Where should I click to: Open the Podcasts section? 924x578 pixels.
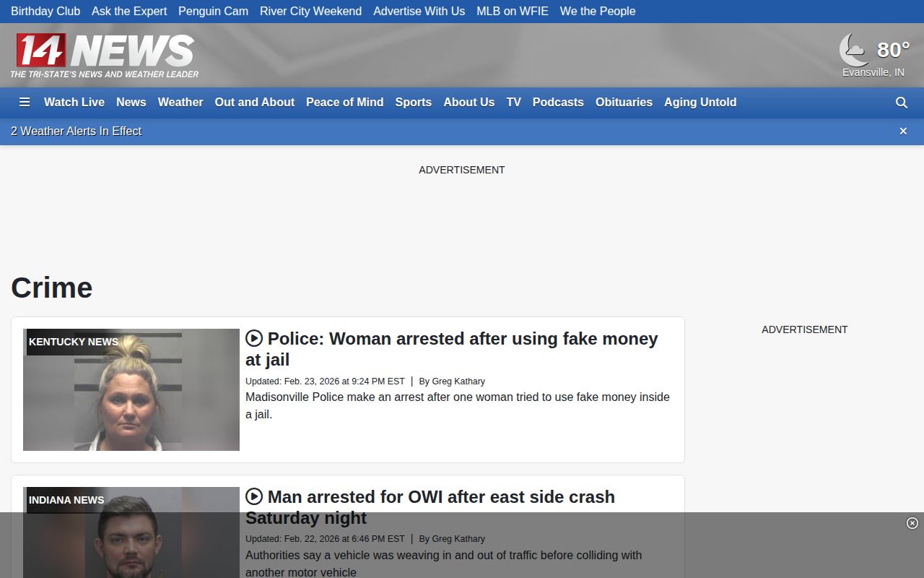coord(558,103)
